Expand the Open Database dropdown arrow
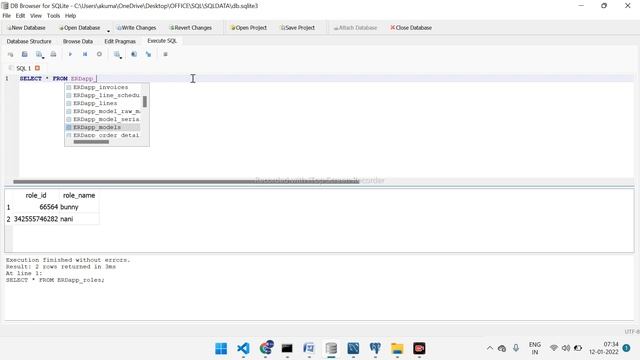Image resolution: width=640 pixels, height=360 pixels. pos(108,31)
